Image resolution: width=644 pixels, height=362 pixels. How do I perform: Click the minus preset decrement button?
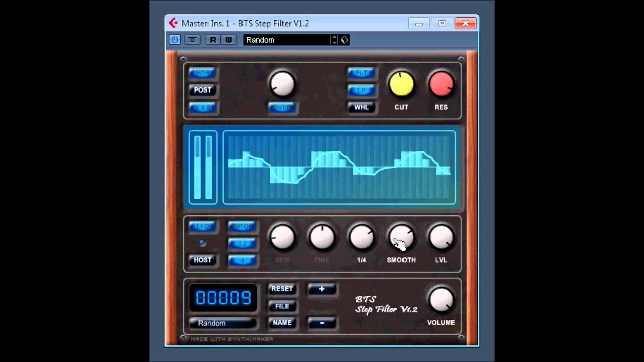321,323
